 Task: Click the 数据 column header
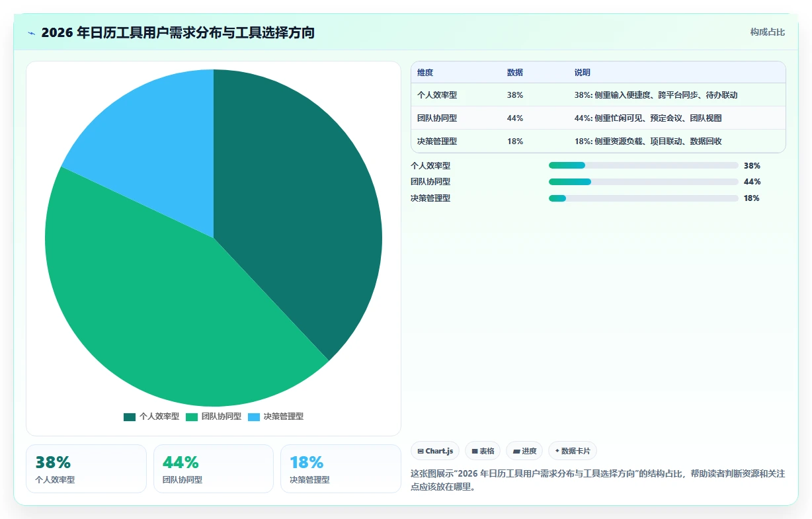coord(515,72)
